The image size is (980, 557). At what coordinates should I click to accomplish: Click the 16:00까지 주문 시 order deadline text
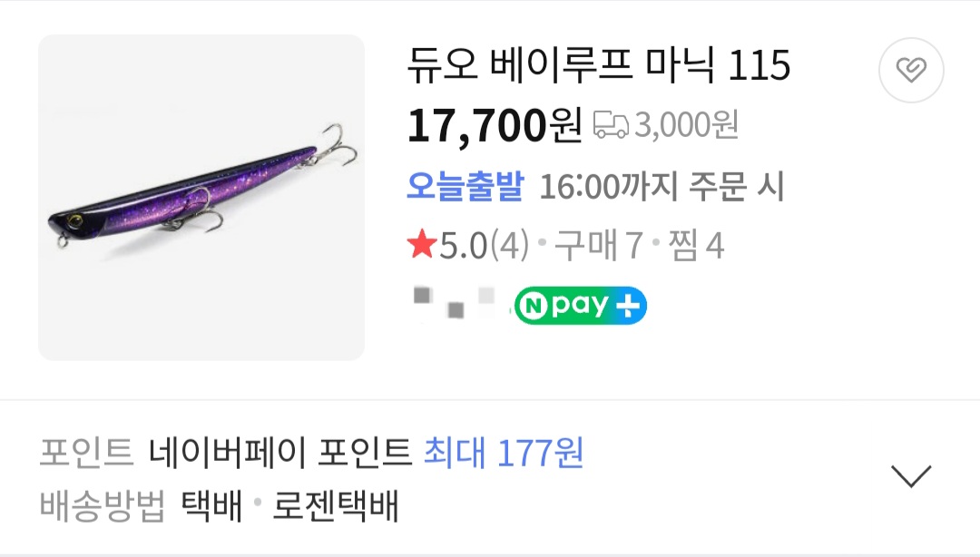tap(661, 186)
